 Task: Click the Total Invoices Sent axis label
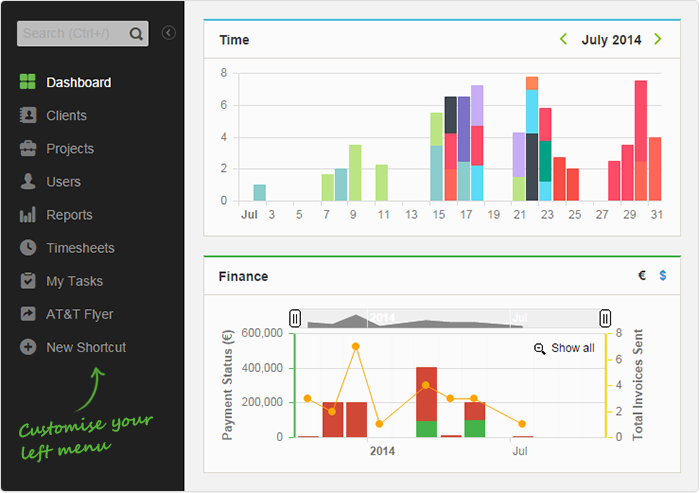click(x=638, y=385)
